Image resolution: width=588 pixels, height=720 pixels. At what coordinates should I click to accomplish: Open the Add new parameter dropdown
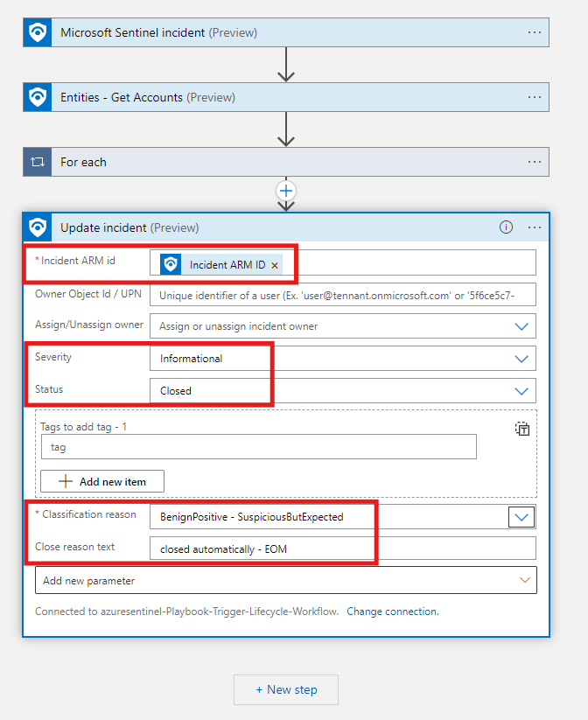[525, 580]
